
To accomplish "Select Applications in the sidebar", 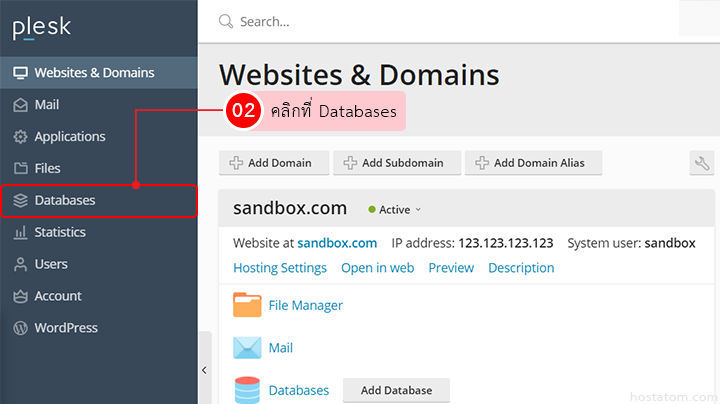I will 69,136.
